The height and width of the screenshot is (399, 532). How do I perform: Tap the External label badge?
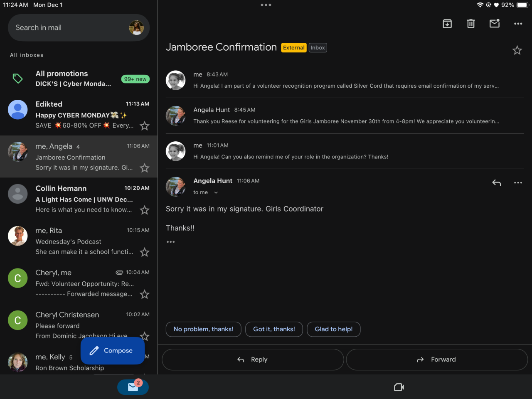[294, 48]
